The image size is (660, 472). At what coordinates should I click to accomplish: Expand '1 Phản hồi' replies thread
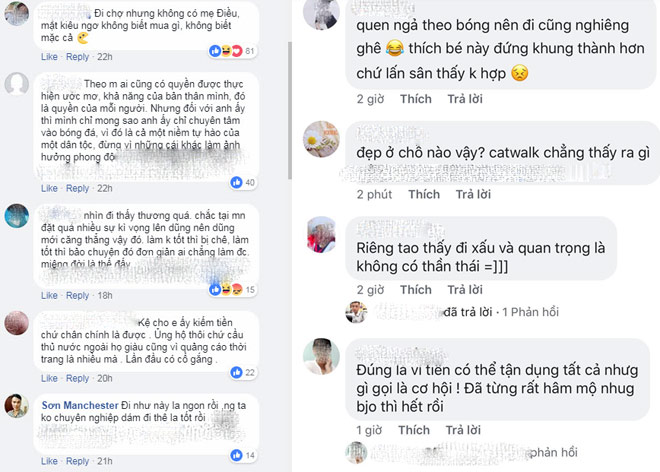(530, 312)
